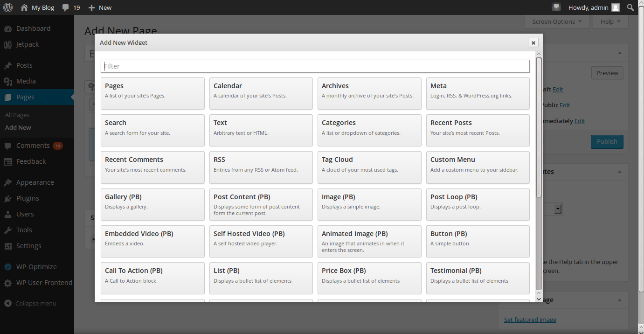
Task: Close the Add New Widget dialog
Action: pyautogui.click(x=533, y=42)
